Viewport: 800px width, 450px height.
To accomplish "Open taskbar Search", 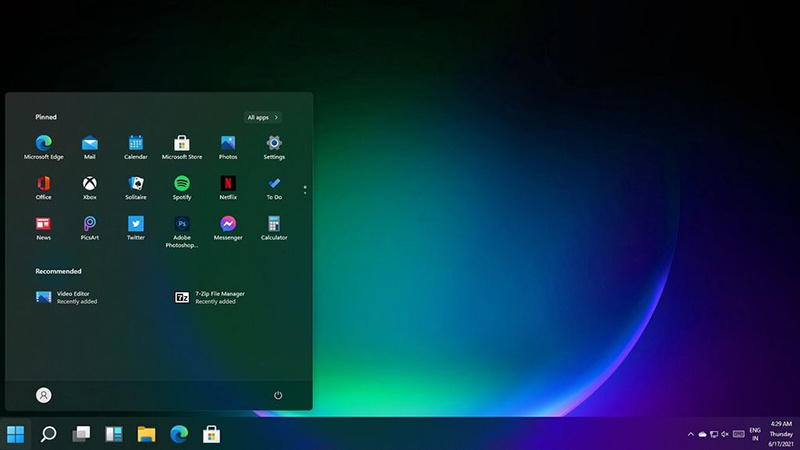I will [48, 434].
